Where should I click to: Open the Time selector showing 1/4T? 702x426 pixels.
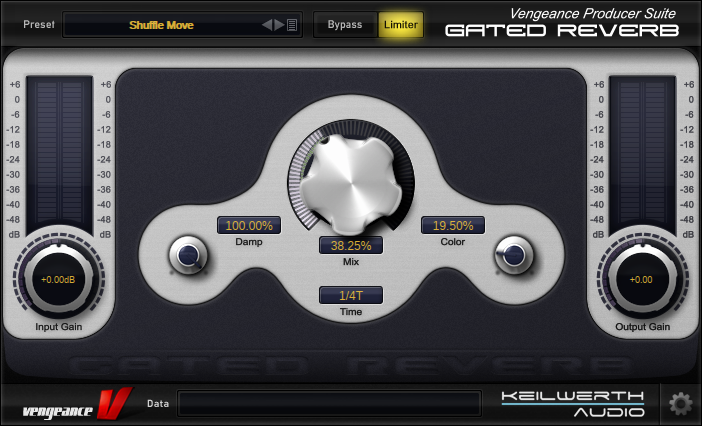[351, 295]
